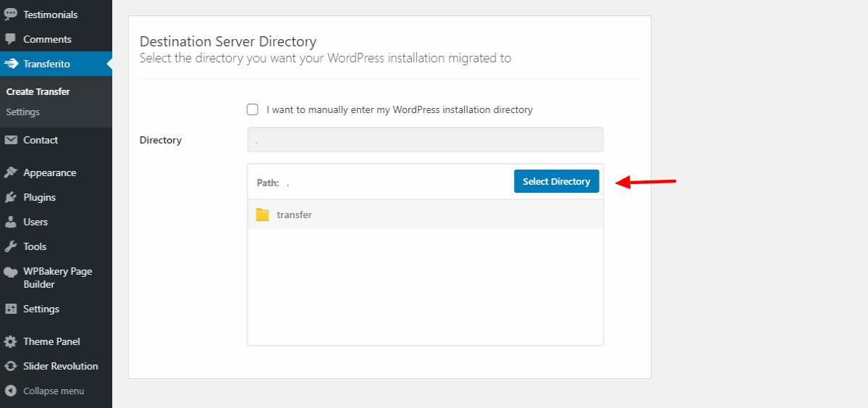Click the Tools wrench icon

(11, 246)
